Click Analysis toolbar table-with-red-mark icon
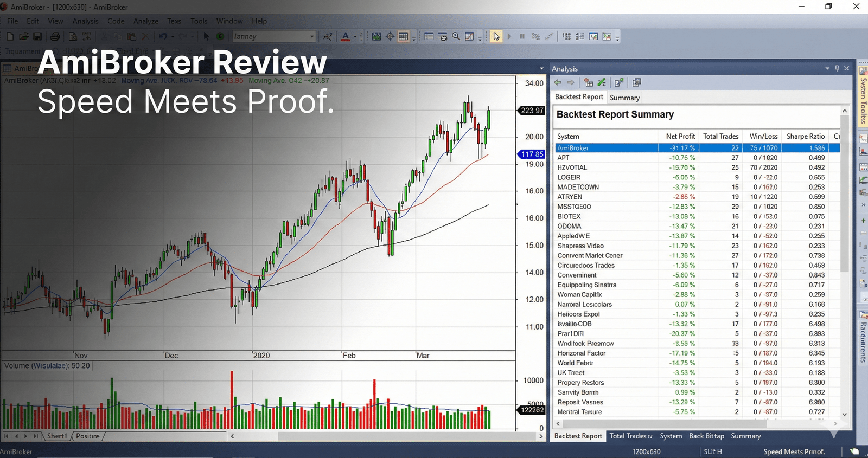 [x=589, y=82]
